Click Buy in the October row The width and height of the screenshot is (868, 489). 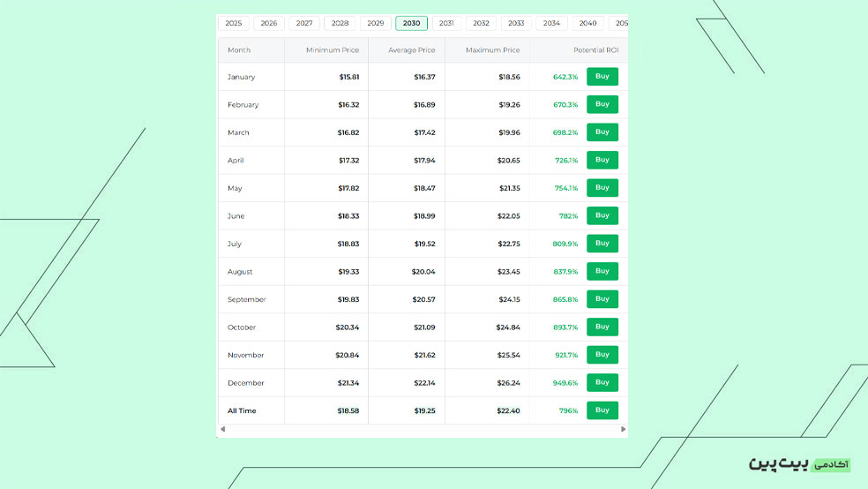point(602,327)
